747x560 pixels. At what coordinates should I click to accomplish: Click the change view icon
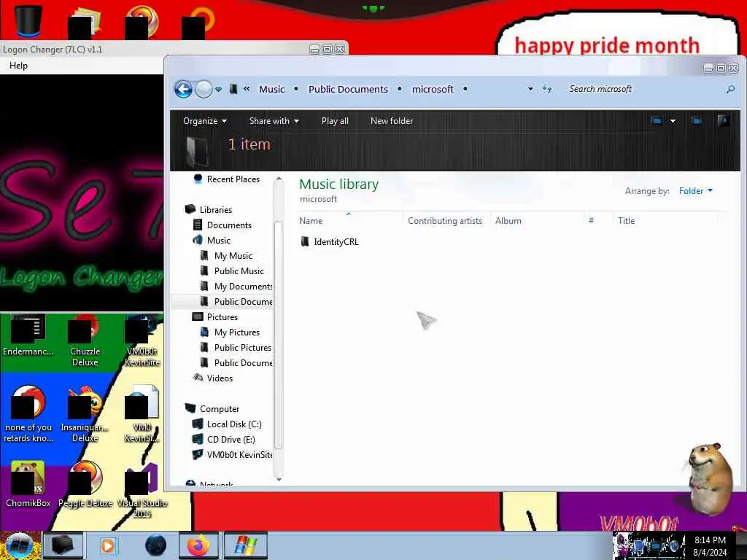[657, 121]
